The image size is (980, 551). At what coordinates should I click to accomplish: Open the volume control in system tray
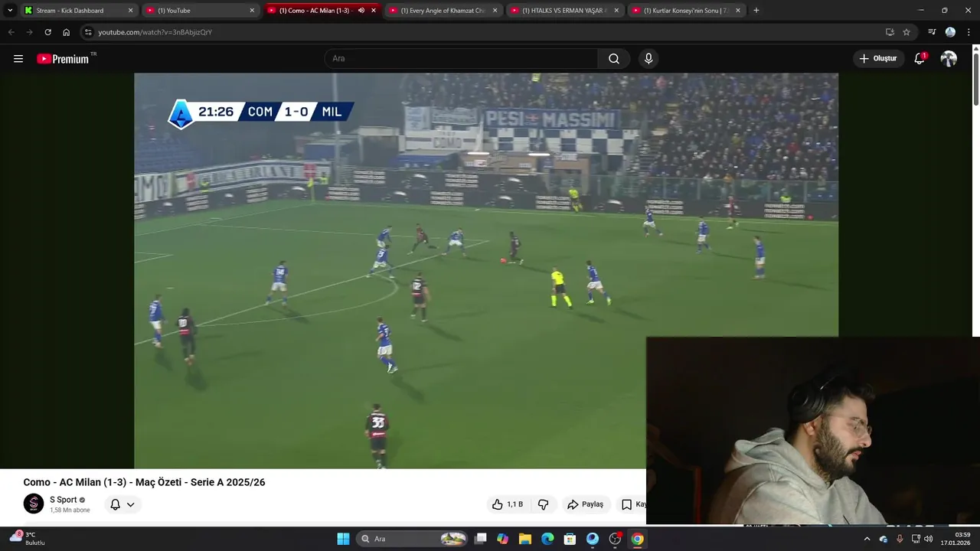point(928,539)
